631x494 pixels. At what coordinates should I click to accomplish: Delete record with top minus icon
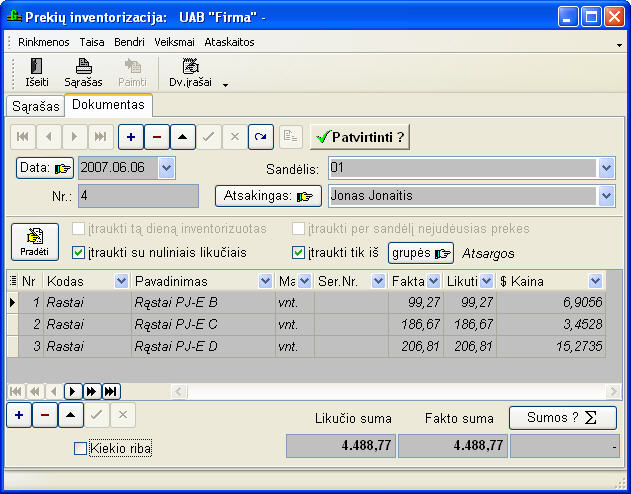coord(157,136)
